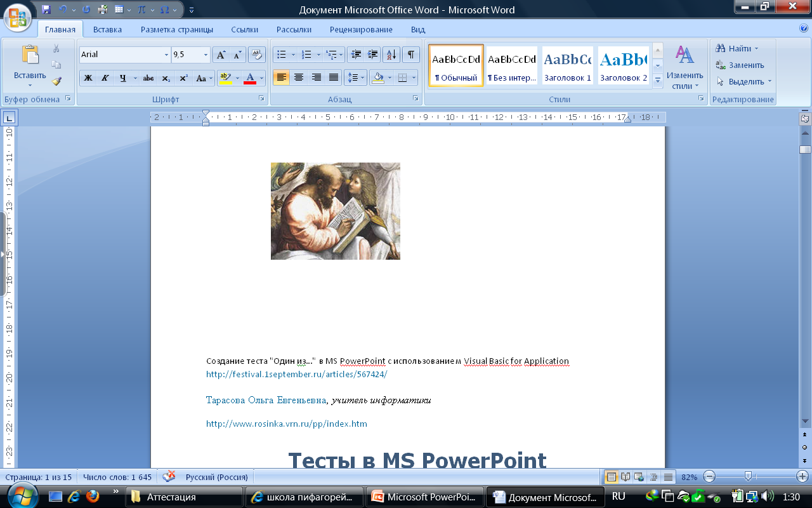Image resolution: width=812 pixels, height=508 pixels.
Task: Toggle italic (К) formatting
Action: point(105,78)
